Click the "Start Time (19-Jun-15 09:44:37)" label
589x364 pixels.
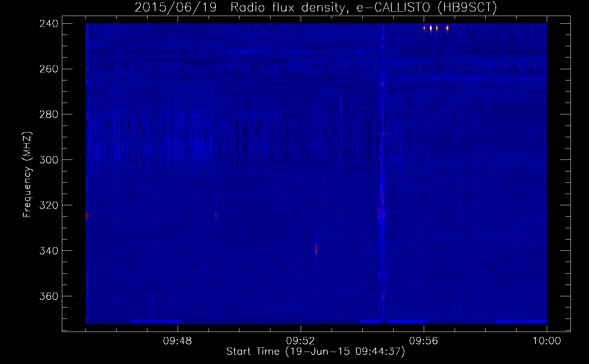pyautogui.click(x=316, y=352)
